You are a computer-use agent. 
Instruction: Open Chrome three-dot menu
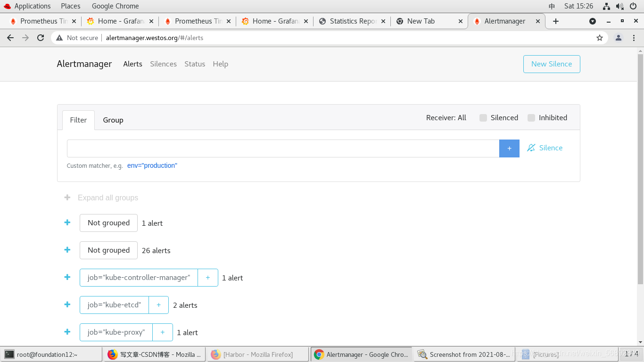[634, 38]
